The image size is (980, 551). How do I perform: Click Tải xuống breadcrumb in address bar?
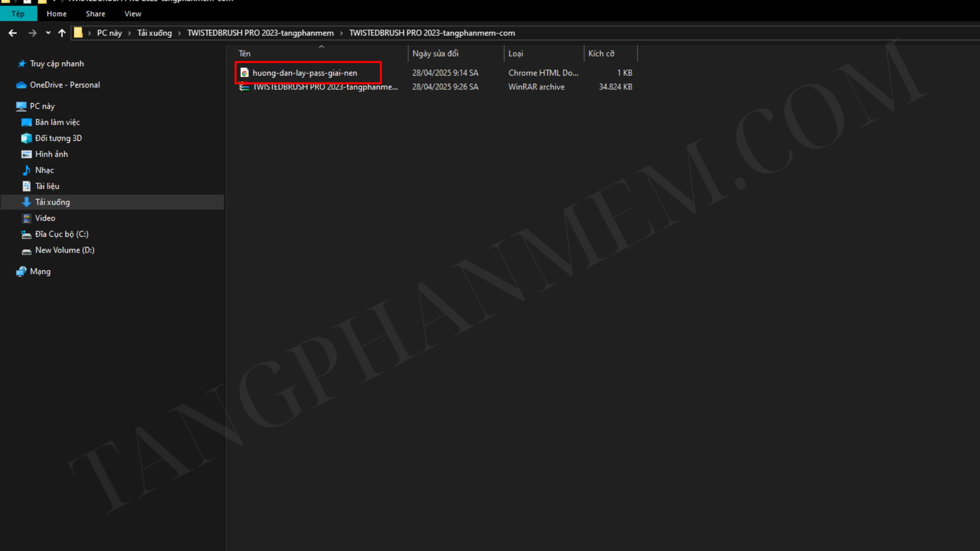[155, 33]
